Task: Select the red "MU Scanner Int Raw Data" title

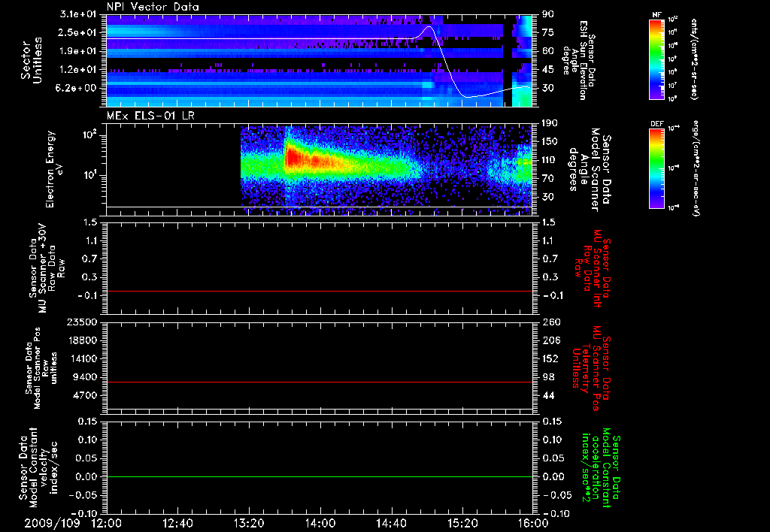Action: click(x=593, y=268)
